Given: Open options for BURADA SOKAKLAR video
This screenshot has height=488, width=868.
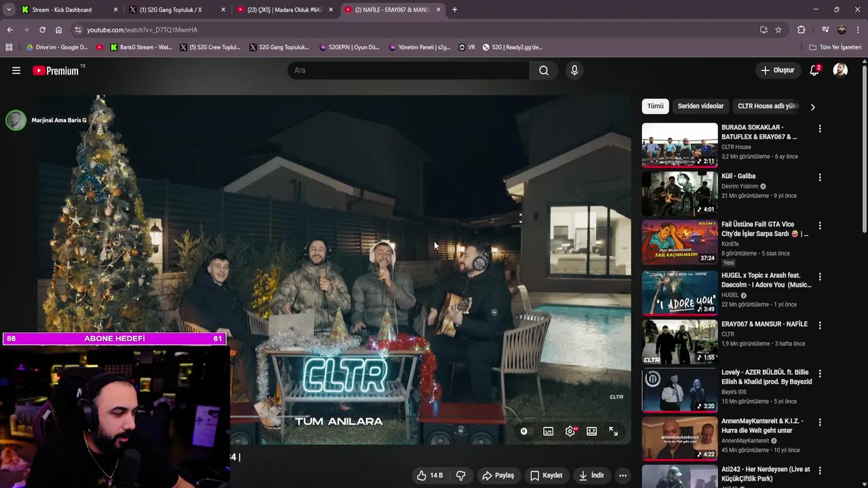Looking at the screenshot, I should [820, 129].
